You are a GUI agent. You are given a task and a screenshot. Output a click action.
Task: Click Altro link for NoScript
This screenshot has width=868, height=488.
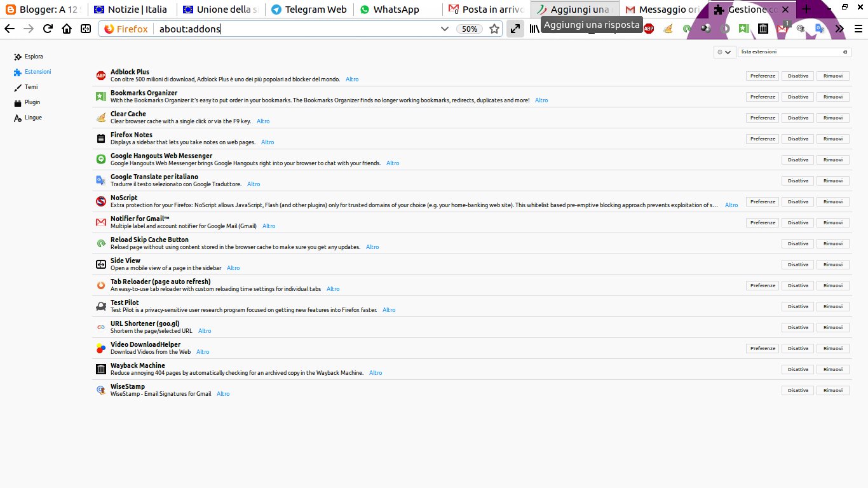(x=731, y=205)
